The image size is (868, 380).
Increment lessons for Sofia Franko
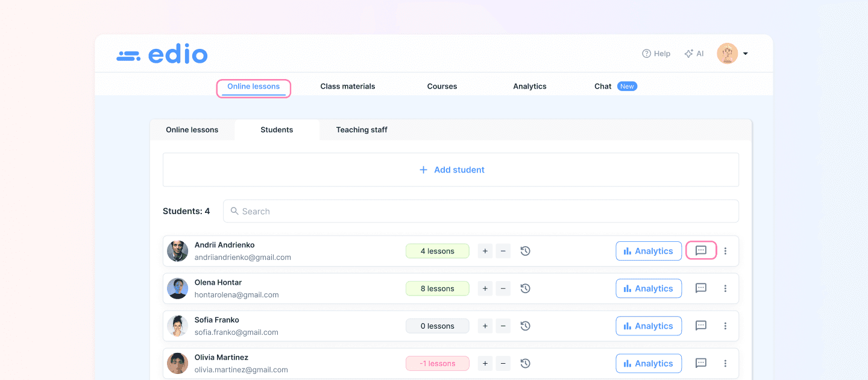point(485,326)
